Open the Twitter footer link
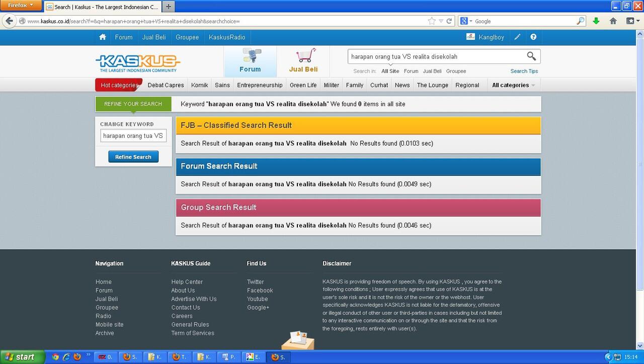The image size is (644, 364). (255, 282)
